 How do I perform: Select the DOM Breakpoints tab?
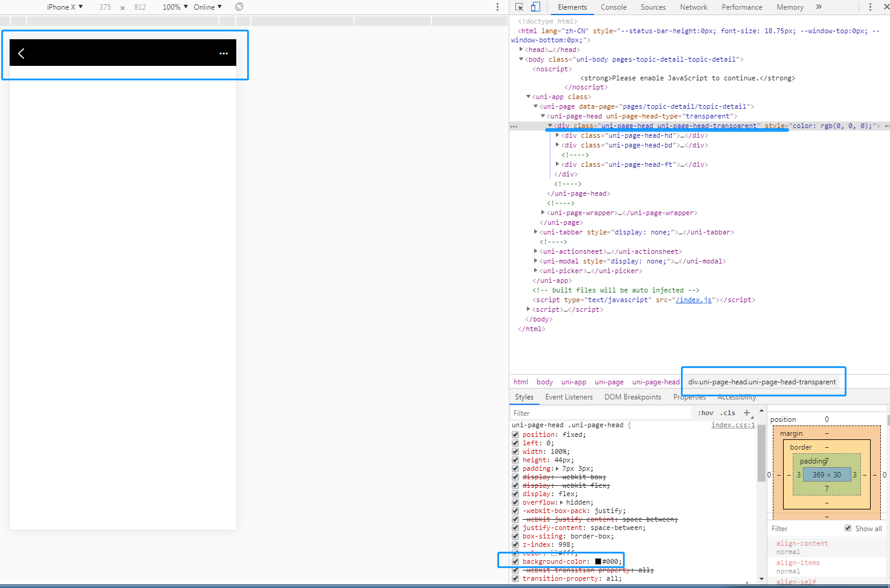[x=633, y=397]
